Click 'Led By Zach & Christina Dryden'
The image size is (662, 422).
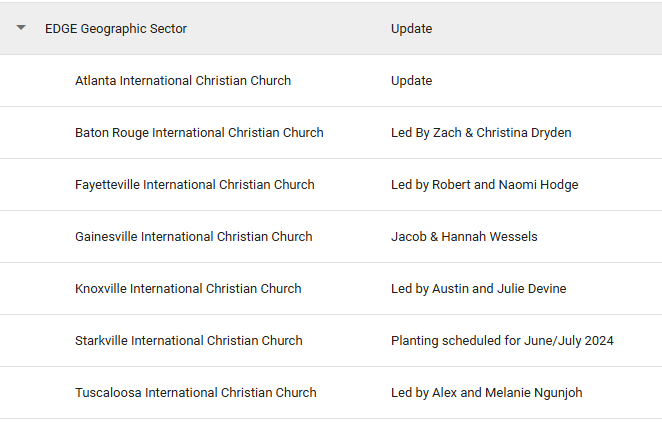coord(481,133)
